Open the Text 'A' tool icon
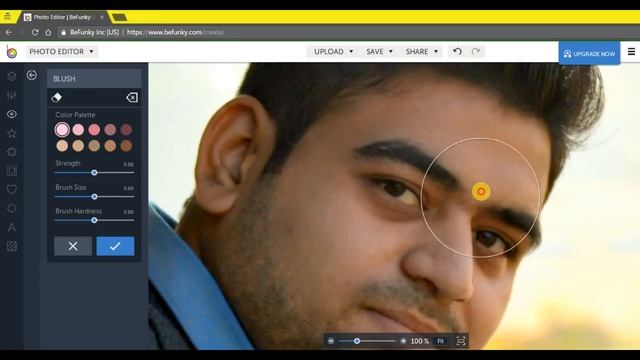 point(12,227)
